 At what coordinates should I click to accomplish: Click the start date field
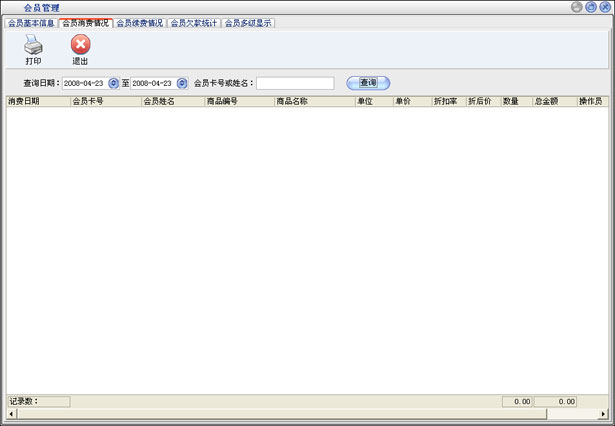[x=84, y=83]
